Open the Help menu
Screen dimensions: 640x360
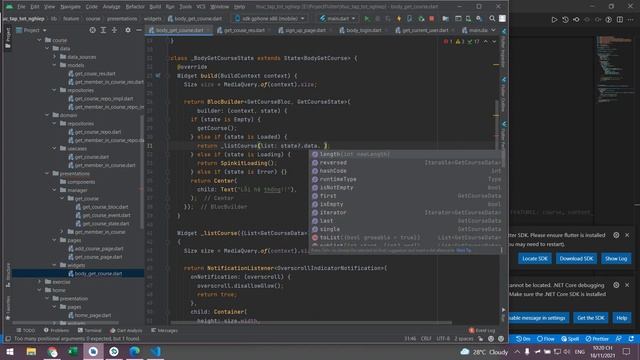240,7
